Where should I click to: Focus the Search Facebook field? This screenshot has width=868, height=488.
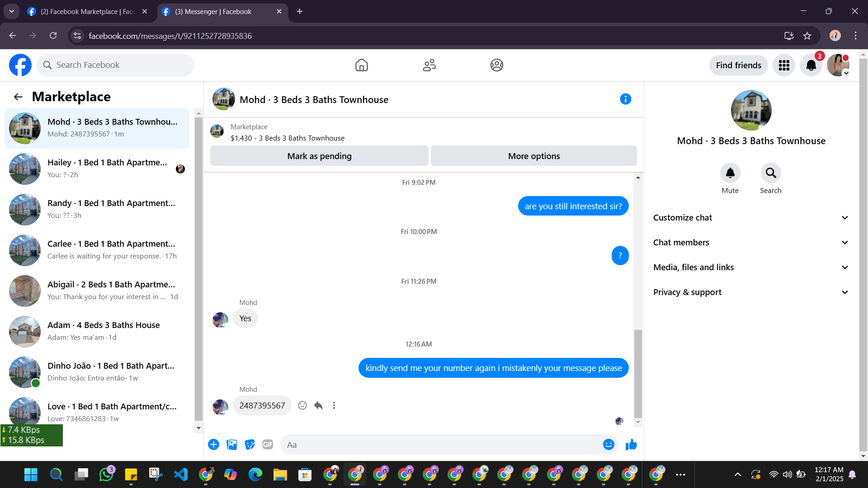[x=115, y=65]
